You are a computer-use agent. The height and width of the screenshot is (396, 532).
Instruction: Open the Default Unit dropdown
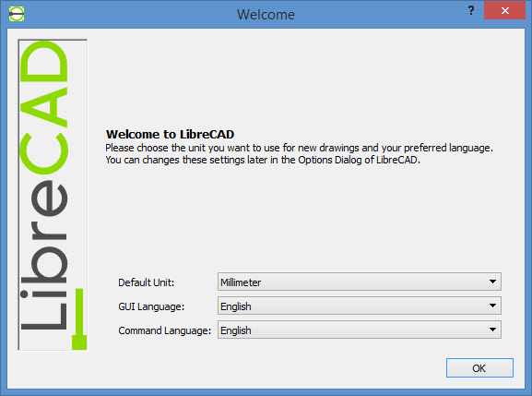click(360, 282)
